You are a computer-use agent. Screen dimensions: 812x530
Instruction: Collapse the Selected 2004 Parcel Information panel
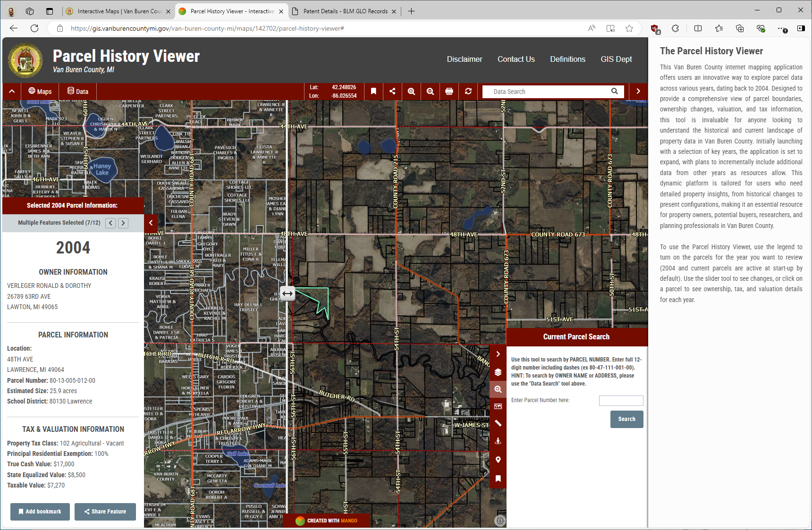(151, 223)
